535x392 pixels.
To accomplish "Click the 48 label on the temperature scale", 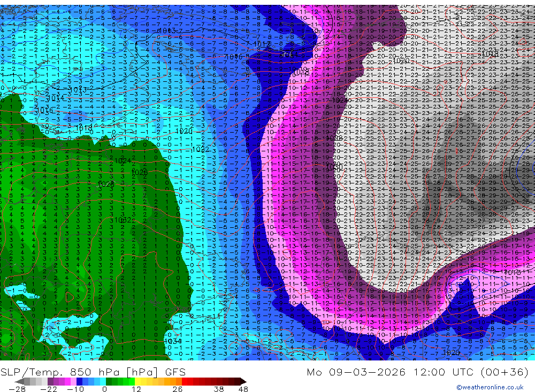I will pyautogui.click(x=243, y=389).
